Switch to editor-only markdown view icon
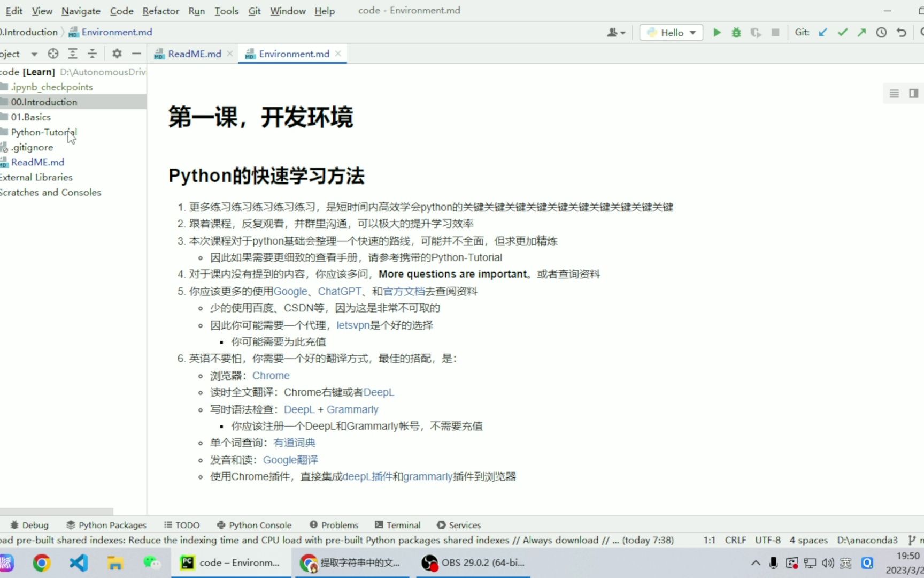 click(x=894, y=94)
